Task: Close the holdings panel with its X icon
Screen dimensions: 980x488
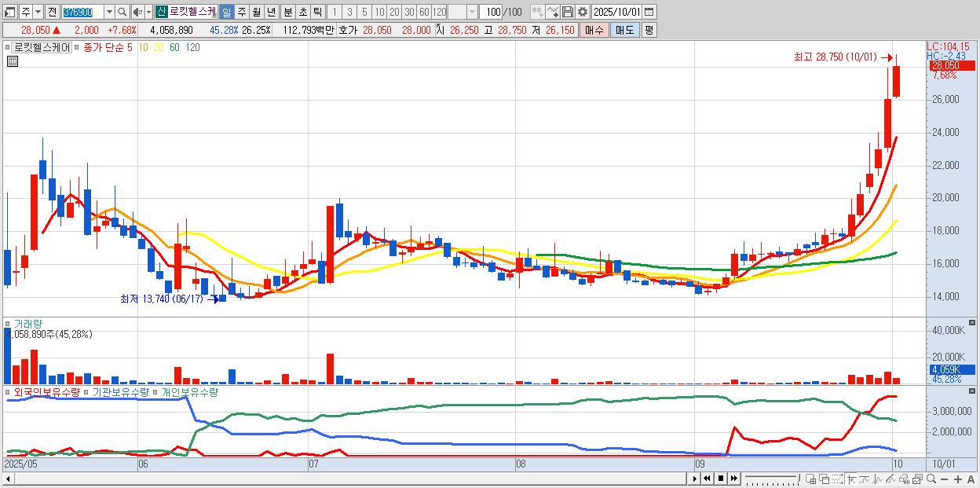Action: coord(973,391)
